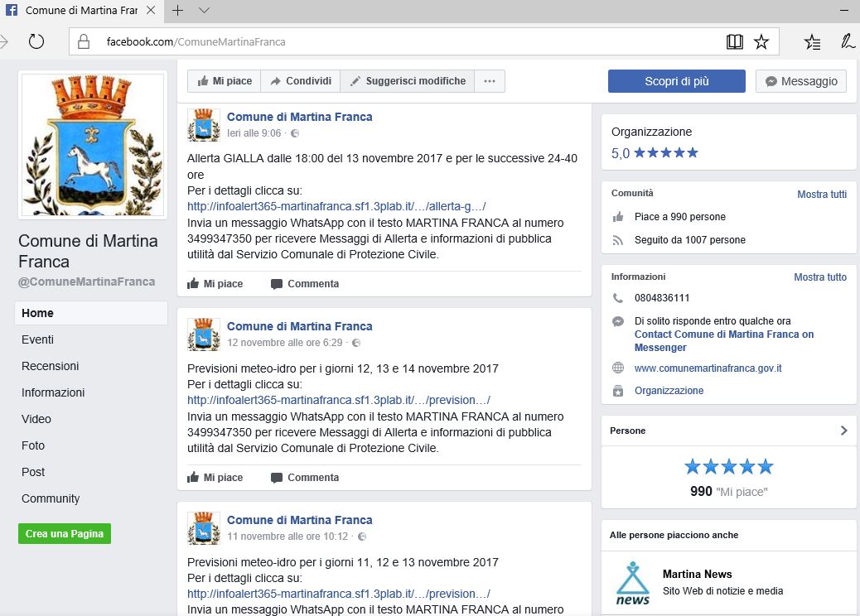The width and height of the screenshot is (860, 616).
Task: Open the page profile coat of arms picture
Action: coord(93,145)
